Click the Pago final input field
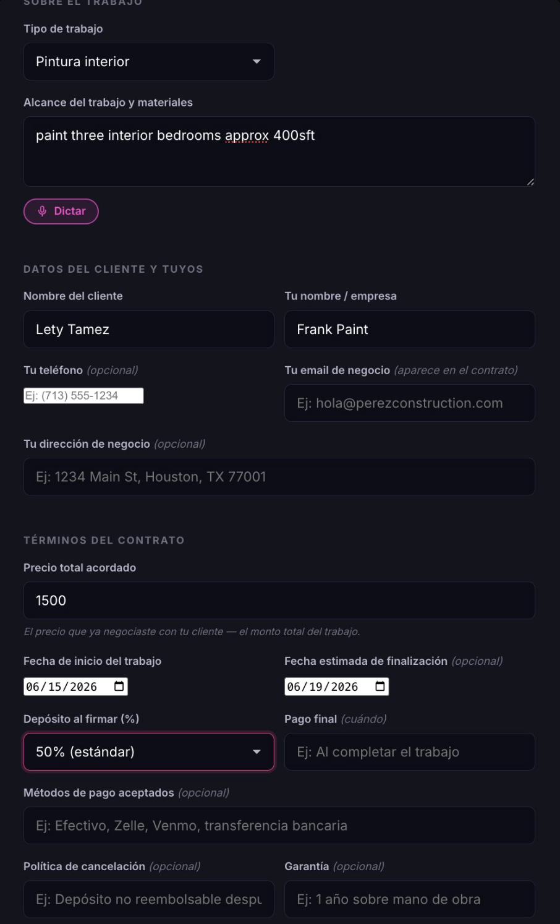Viewport: 560px width, 924px height. (410, 751)
